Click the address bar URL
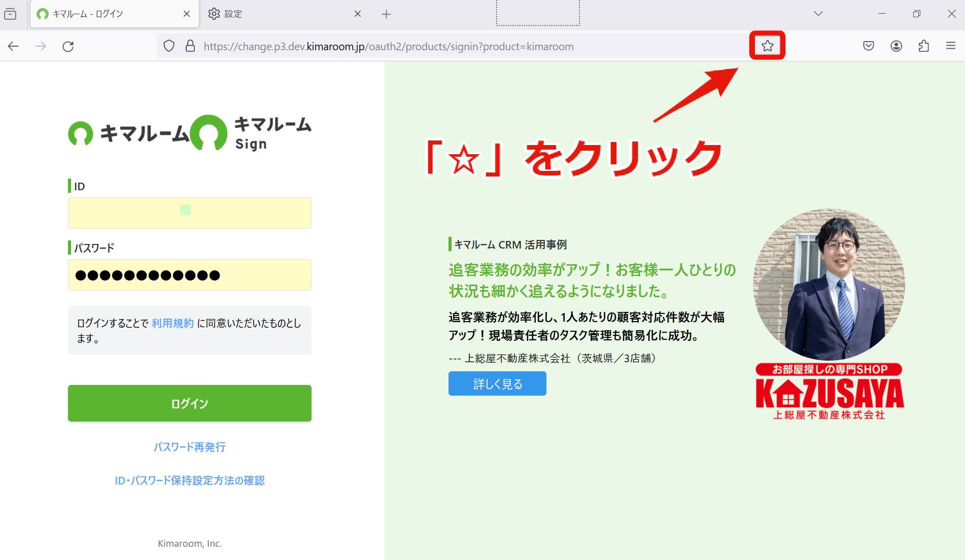This screenshot has height=560, width=965. tap(389, 46)
